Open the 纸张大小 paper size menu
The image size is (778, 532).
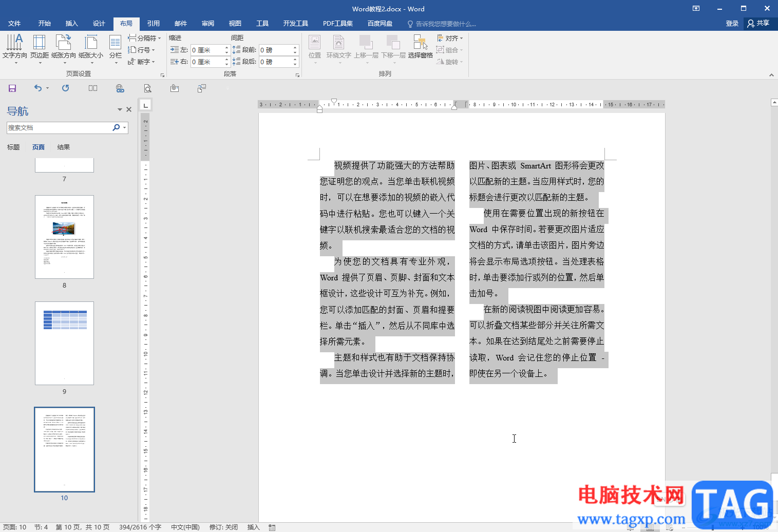(91, 49)
